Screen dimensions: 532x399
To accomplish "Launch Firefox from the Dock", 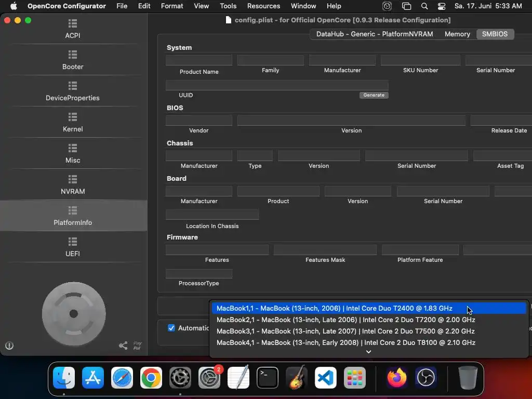I will tap(396, 377).
